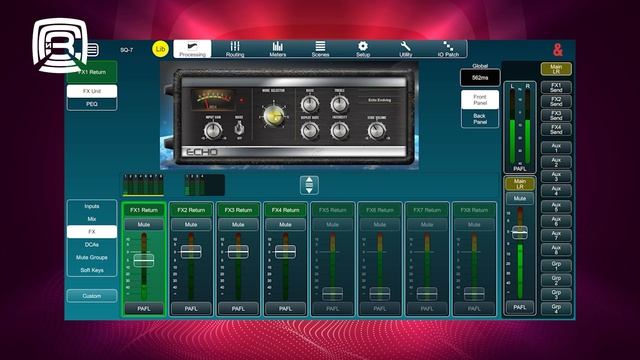The height and width of the screenshot is (360, 640).
Task: Click the FX3 Return fader handle
Action: pos(238,252)
